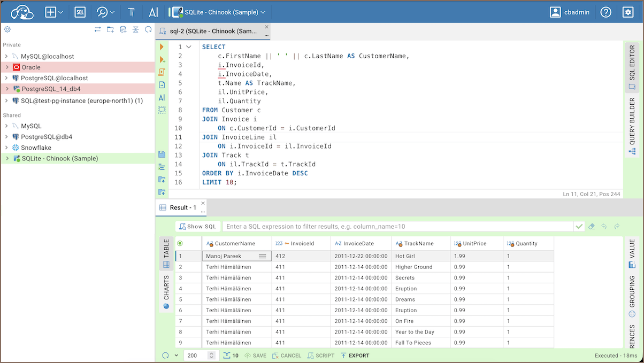This screenshot has height=363, width=644.
Task: Open the SQL EDITOR vertical tab
Action: coord(632,67)
